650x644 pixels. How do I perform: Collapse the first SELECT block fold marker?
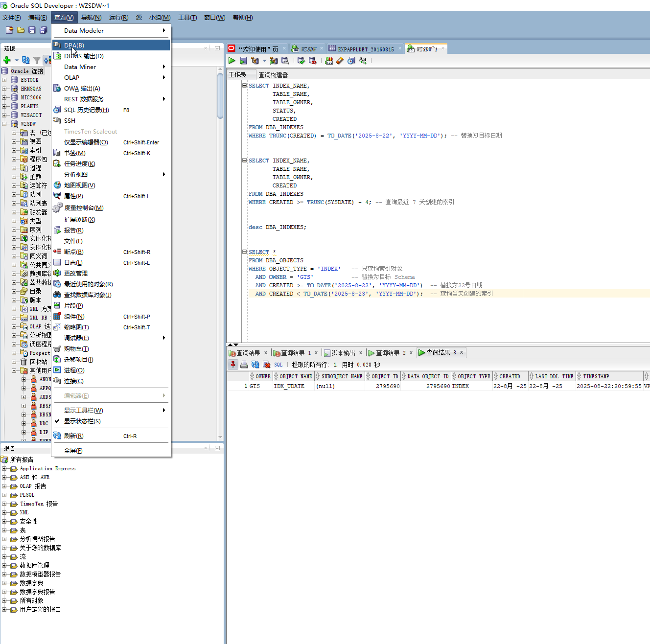click(x=245, y=86)
